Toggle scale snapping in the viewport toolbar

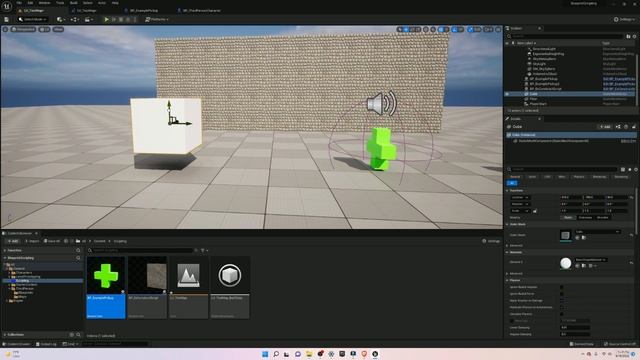click(x=471, y=29)
